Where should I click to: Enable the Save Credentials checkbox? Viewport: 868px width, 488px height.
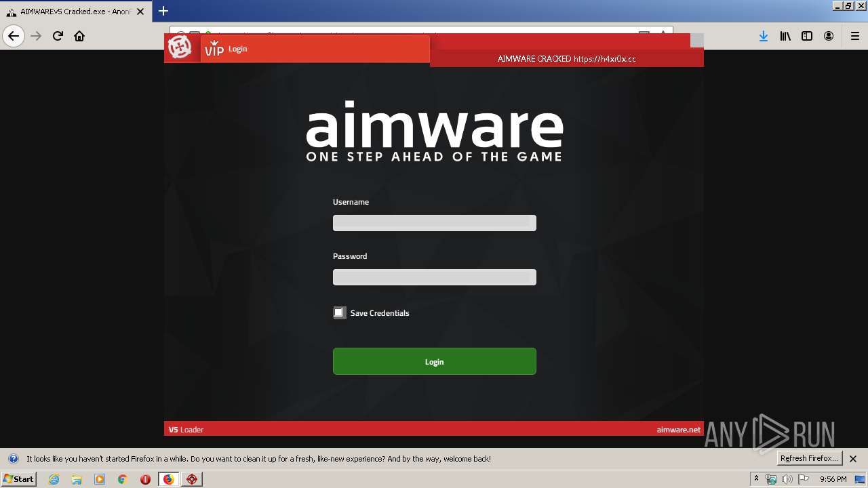(x=339, y=312)
